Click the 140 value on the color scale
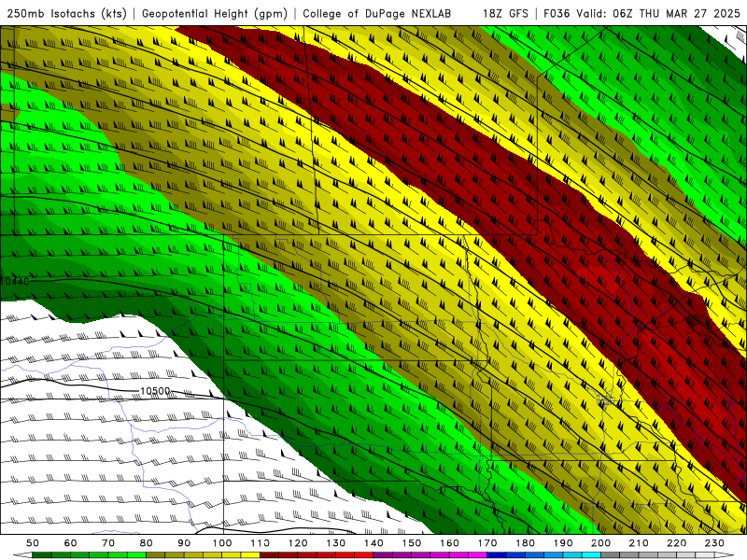Screen dimensions: 747x560 [x=373, y=543]
